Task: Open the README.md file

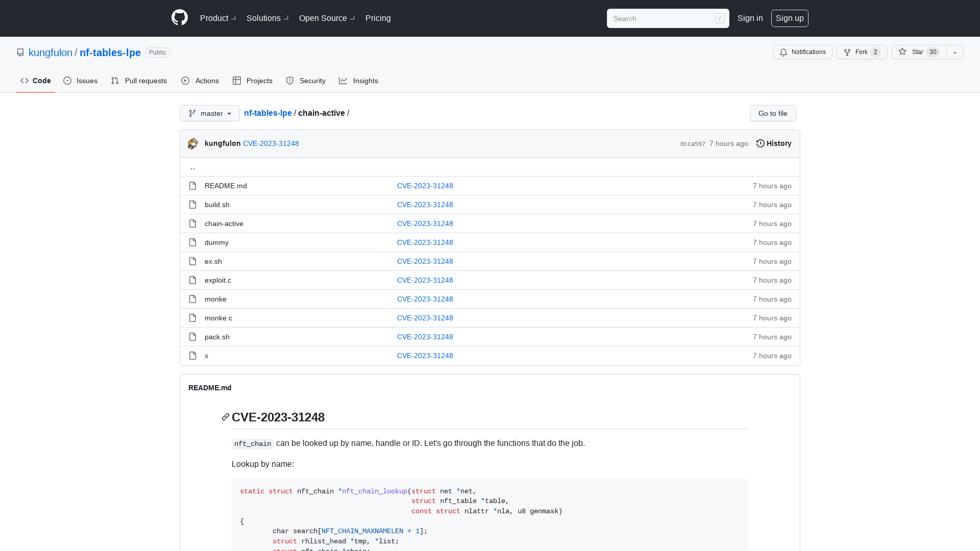Action: pos(226,186)
